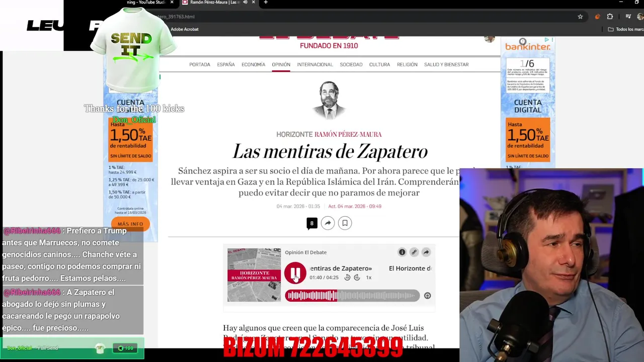Close the Ramón Pérez-Maura tab
This screenshot has width=644, height=362.
click(x=253, y=3)
